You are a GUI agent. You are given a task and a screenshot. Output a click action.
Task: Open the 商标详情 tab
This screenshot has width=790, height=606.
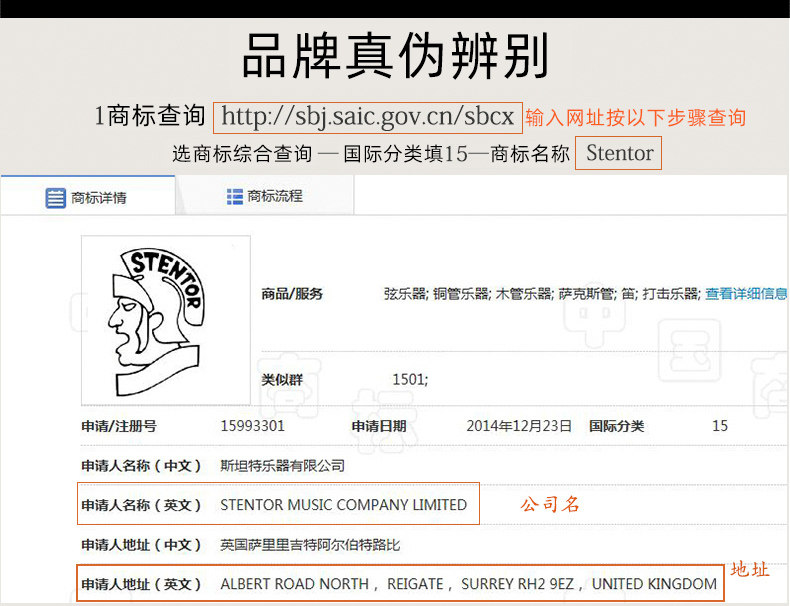[88, 196]
